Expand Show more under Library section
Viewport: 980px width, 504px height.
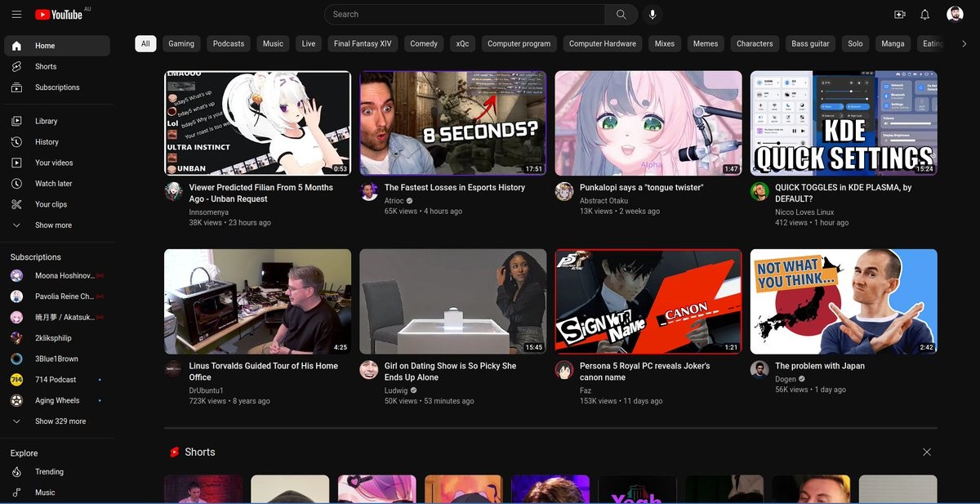click(x=53, y=225)
